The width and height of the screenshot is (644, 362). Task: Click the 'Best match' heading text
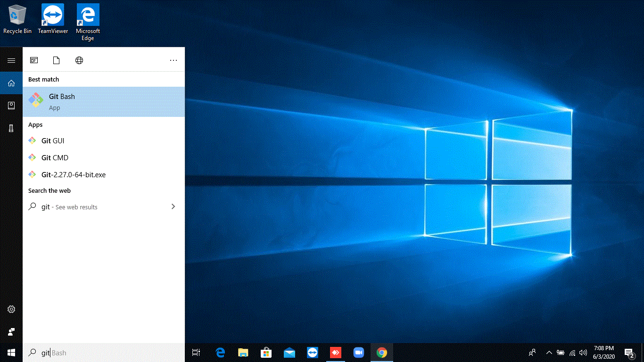pyautogui.click(x=43, y=80)
